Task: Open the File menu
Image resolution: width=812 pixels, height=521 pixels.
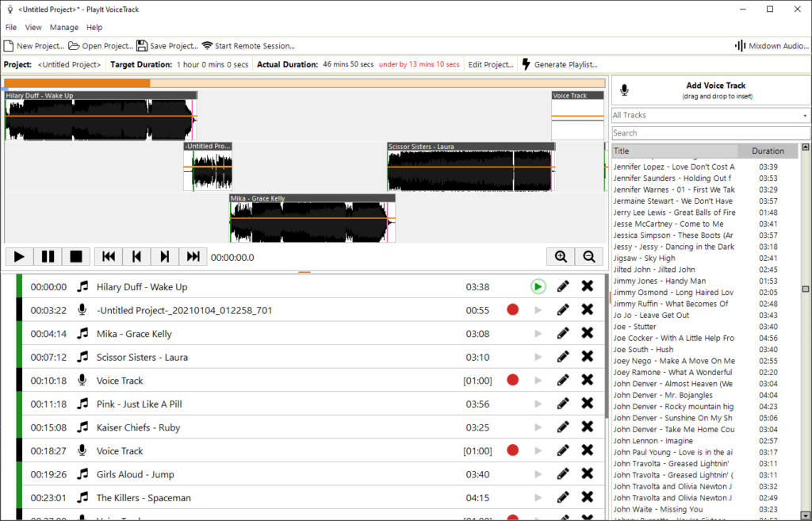Action: [x=11, y=28]
